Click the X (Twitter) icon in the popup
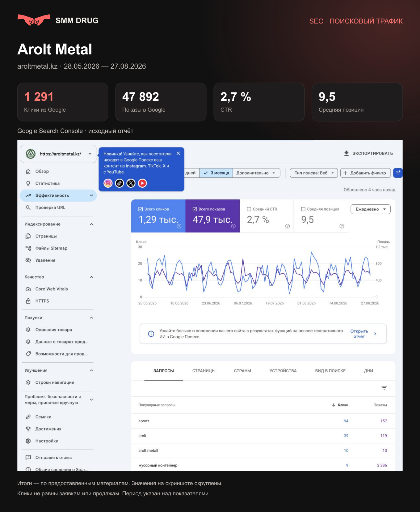420x512 pixels. (x=131, y=183)
